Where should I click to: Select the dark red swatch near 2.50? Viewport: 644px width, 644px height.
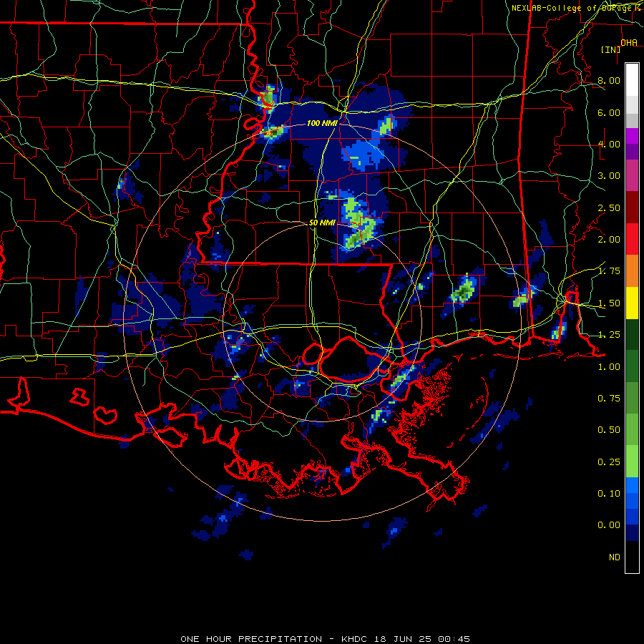(x=632, y=208)
